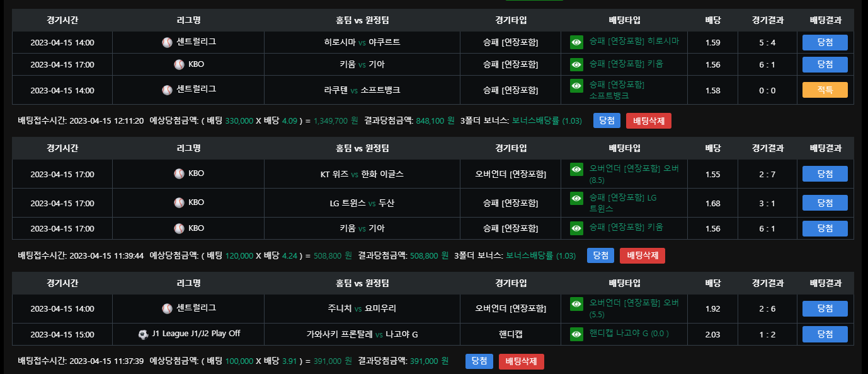Image resolution: width=868 pixels, height=374 pixels.
Task: Click the baseball icon in the 히로시마 vs 야쿠르트 row
Action: pyautogui.click(x=167, y=42)
